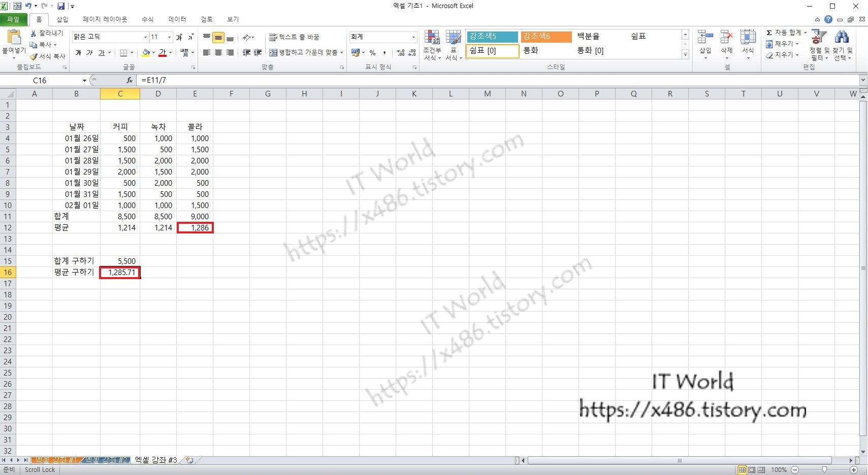Apply percent style

pyautogui.click(x=372, y=53)
